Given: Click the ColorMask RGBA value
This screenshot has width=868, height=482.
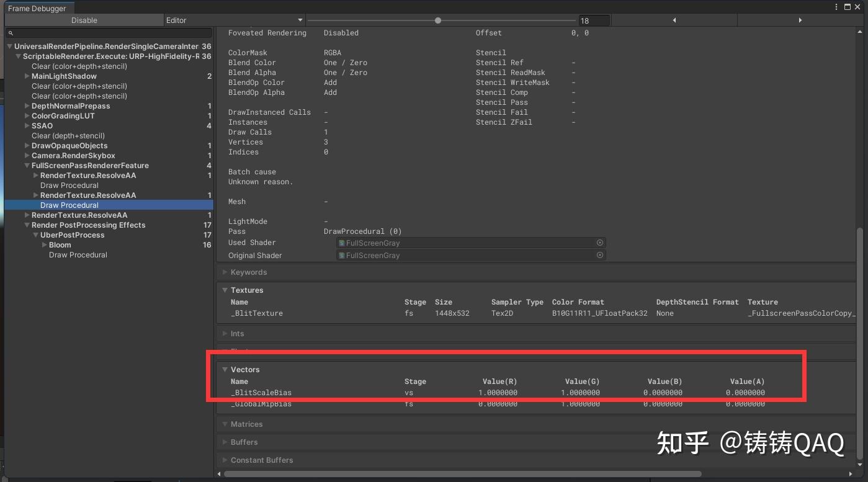Looking at the screenshot, I should [333, 53].
